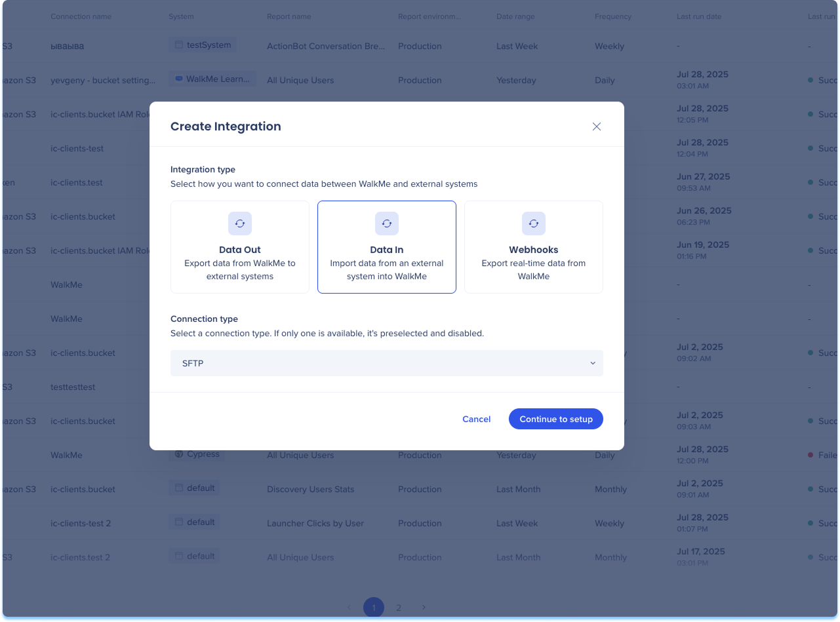Screen dimensions: 840x622
Task: Click the Last run date column header
Action: pyautogui.click(x=699, y=16)
